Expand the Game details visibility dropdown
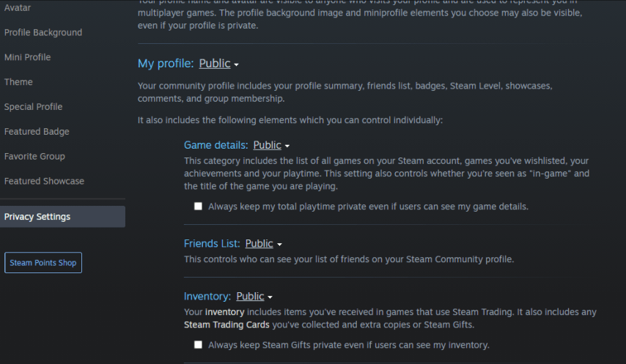The height and width of the screenshot is (364, 626). coord(271,145)
